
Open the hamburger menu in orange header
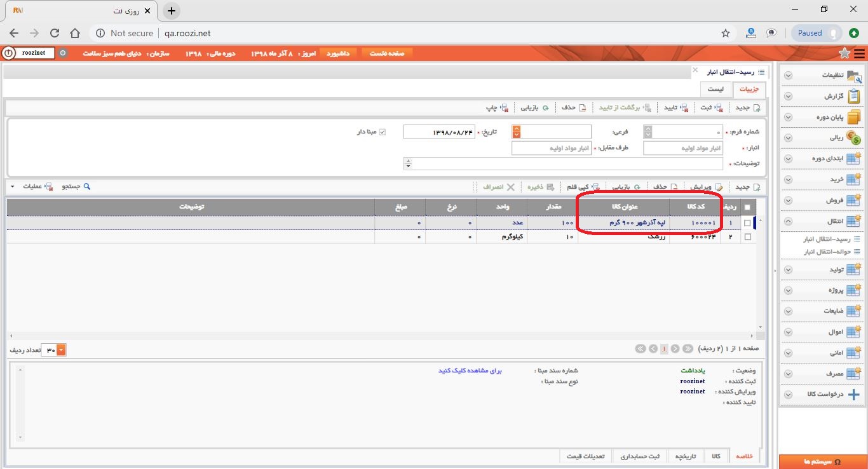(859, 53)
